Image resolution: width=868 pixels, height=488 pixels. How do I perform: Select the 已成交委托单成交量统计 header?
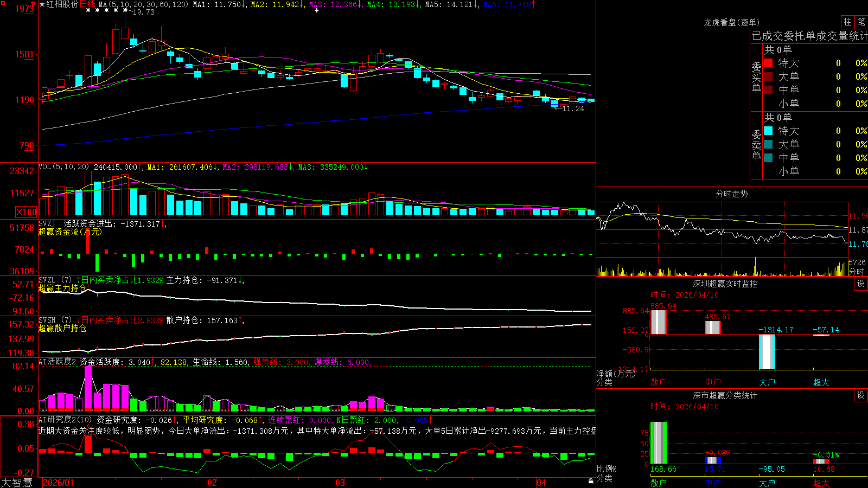coord(809,36)
